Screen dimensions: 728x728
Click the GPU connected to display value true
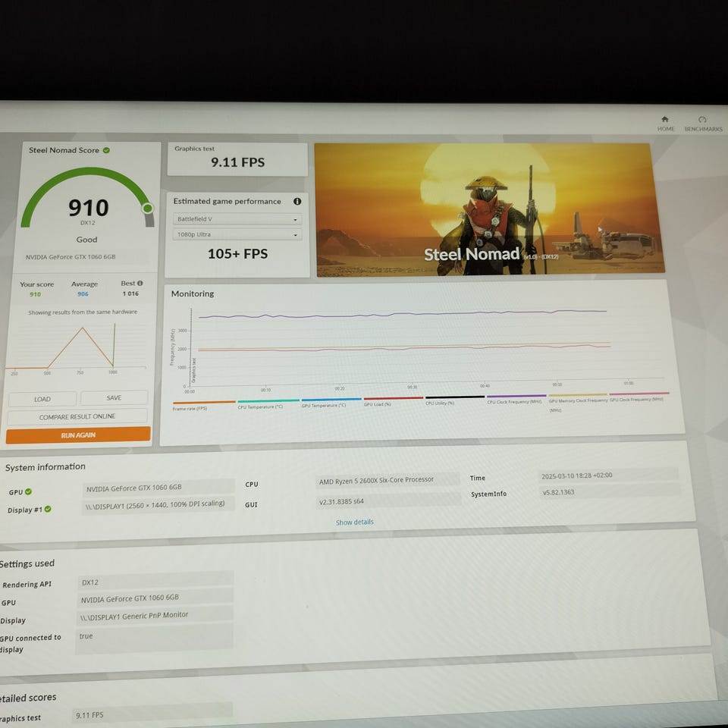click(x=154, y=639)
